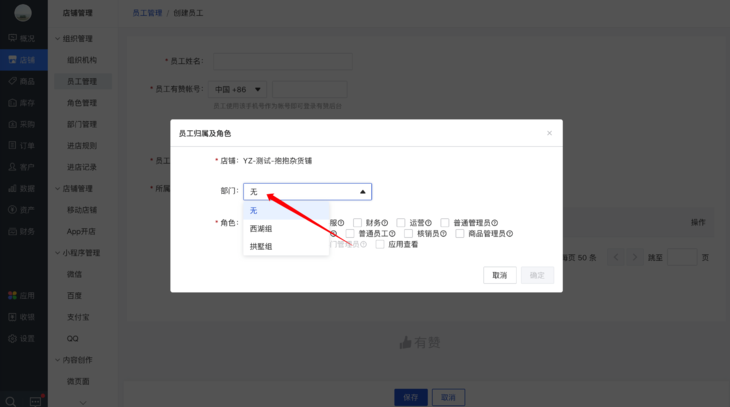Open the 商品 tag icon in sidebar
This screenshot has width=730, height=407.
tap(13, 81)
